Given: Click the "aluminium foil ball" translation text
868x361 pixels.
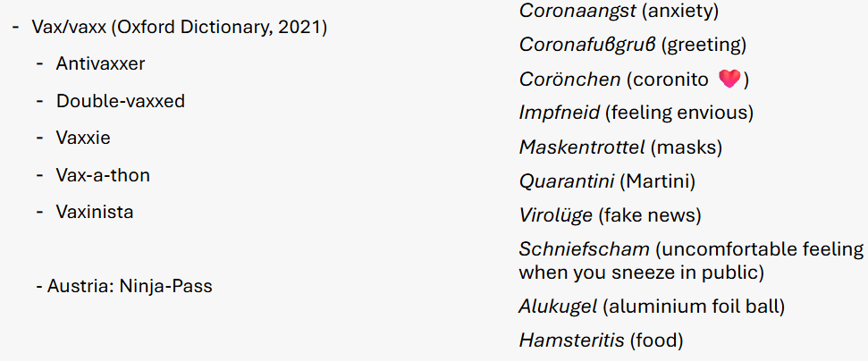Looking at the screenshot, I should (x=693, y=307).
